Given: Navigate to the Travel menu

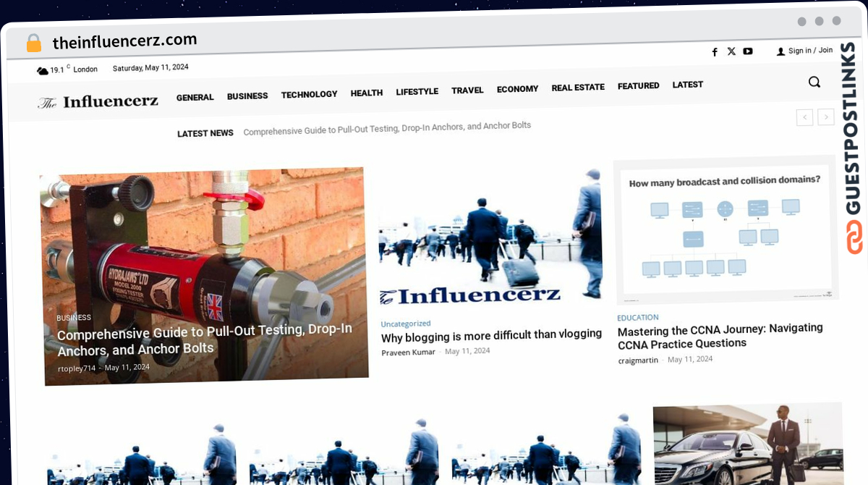Looking at the screenshot, I should pyautogui.click(x=467, y=90).
